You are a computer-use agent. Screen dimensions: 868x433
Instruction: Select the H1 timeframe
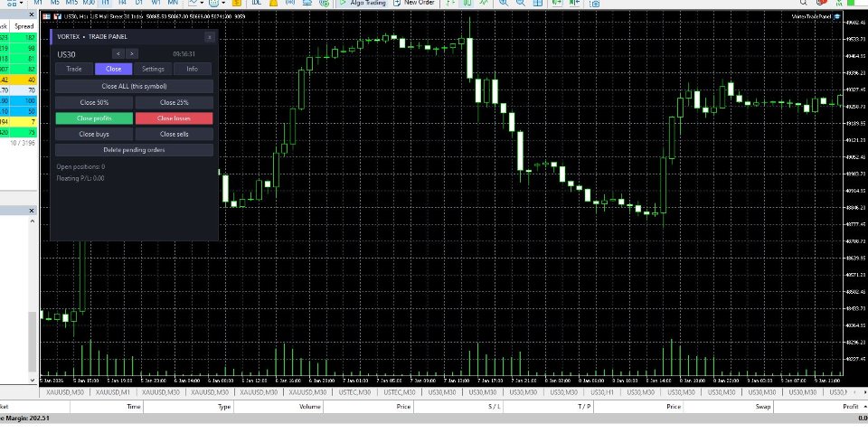[106, 3]
